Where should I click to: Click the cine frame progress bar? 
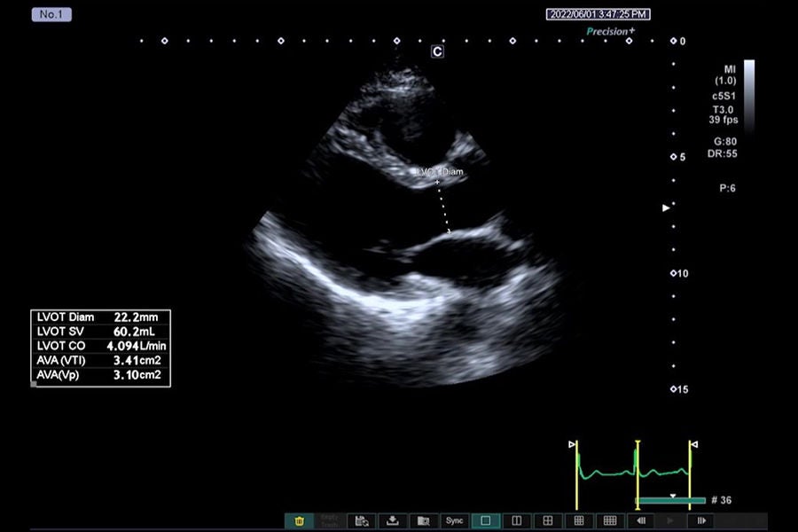click(x=672, y=501)
